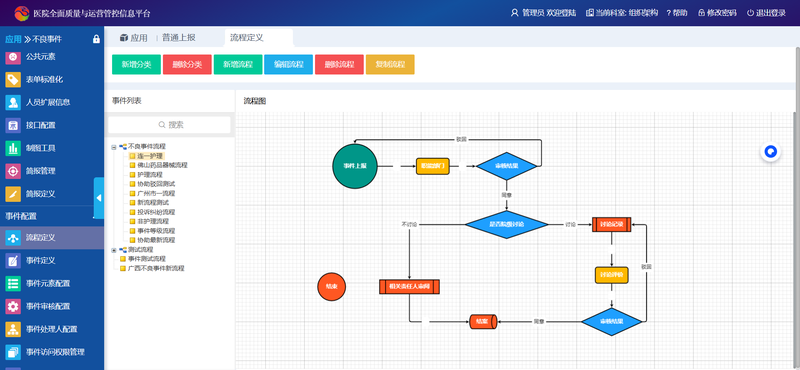This screenshot has width=800, height=370.
Task: Click the 当前科室 department icon
Action: pos(590,13)
